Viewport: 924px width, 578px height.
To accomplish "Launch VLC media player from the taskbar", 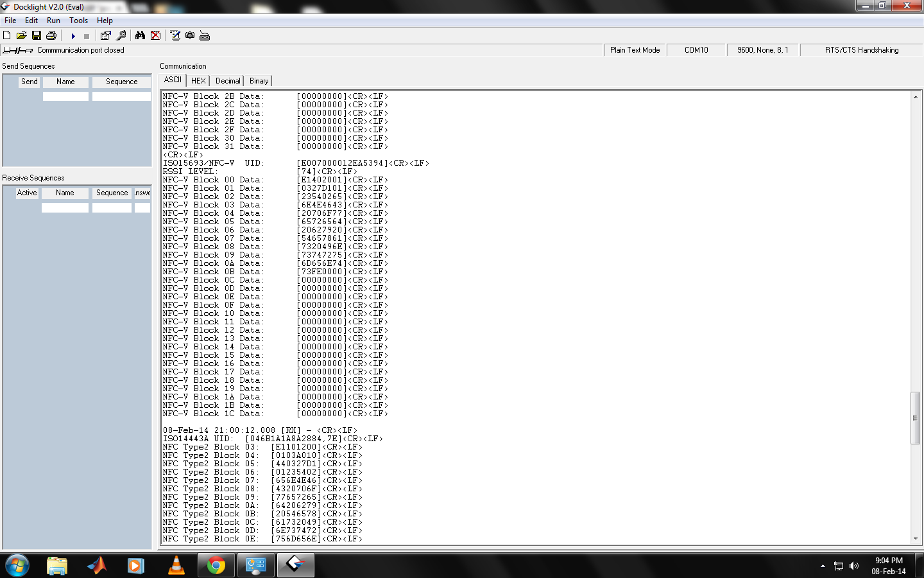I will [176, 566].
